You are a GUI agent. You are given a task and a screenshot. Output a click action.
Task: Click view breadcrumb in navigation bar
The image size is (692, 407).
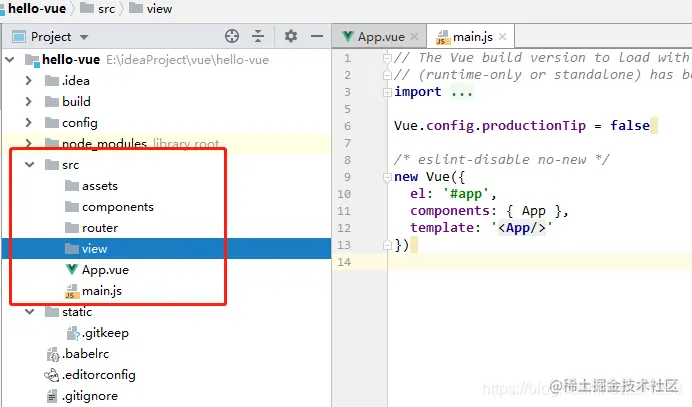point(159,9)
